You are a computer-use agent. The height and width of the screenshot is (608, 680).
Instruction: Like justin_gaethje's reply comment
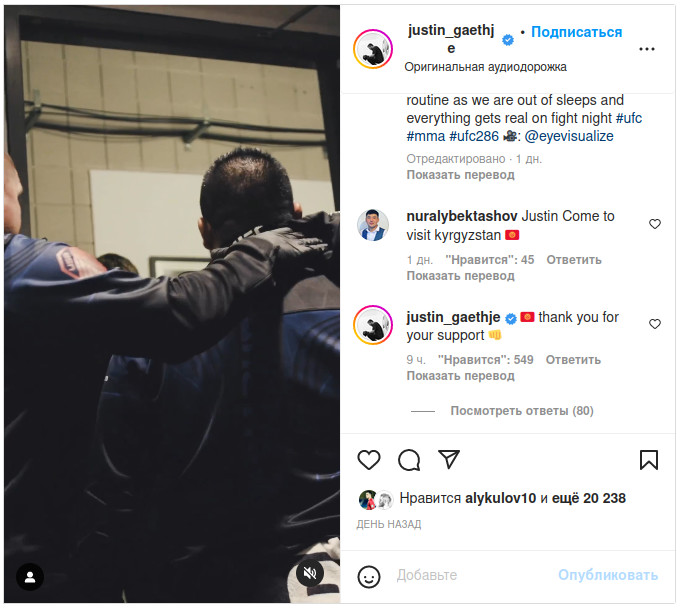click(x=655, y=324)
